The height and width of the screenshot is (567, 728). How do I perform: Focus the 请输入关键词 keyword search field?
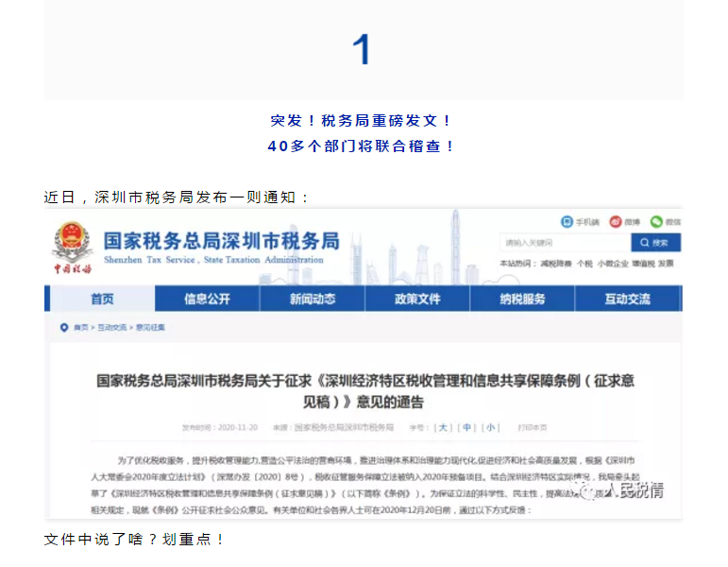click(566, 243)
